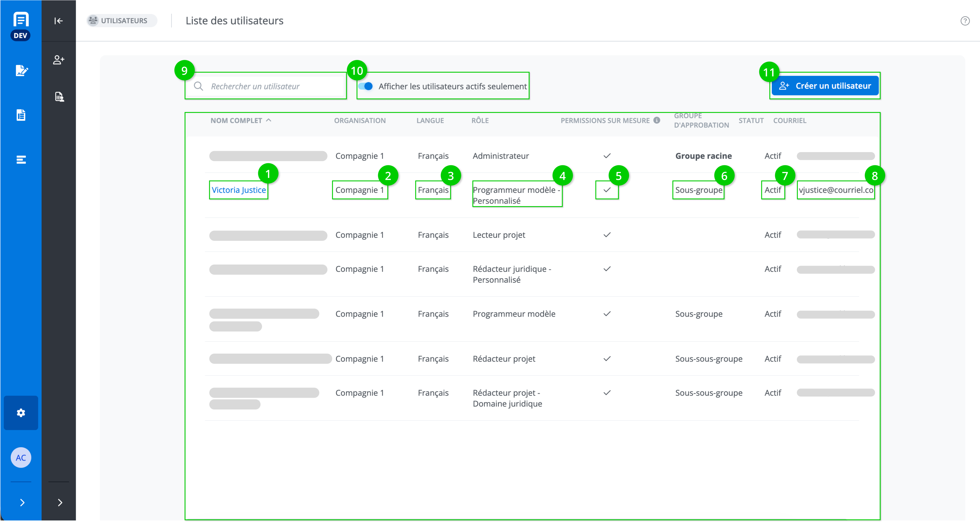Expand the blue sidebar bottom chevron
Viewport: 980px width, 522px height.
click(x=22, y=503)
